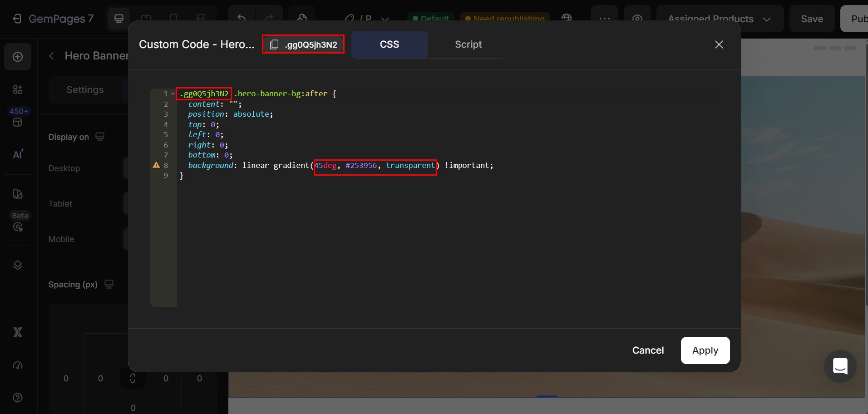The width and height of the screenshot is (868, 414).
Task: Switch to the Script tab
Action: [468, 44]
